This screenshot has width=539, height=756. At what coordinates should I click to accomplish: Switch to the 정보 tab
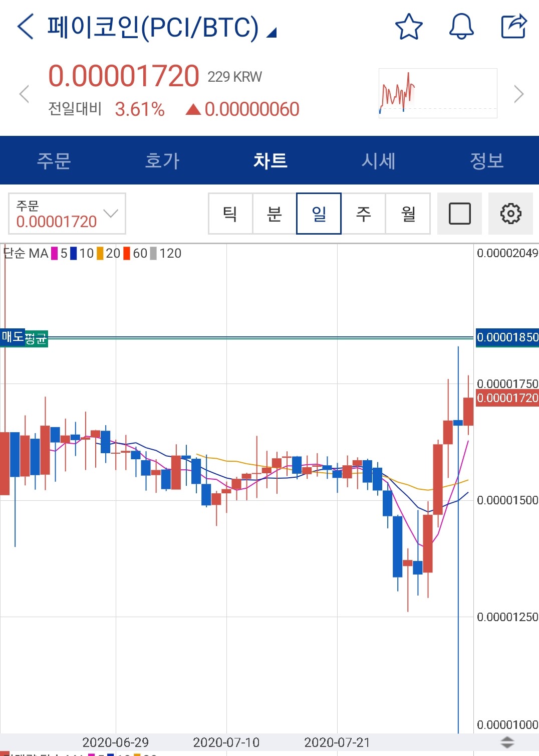tap(486, 160)
